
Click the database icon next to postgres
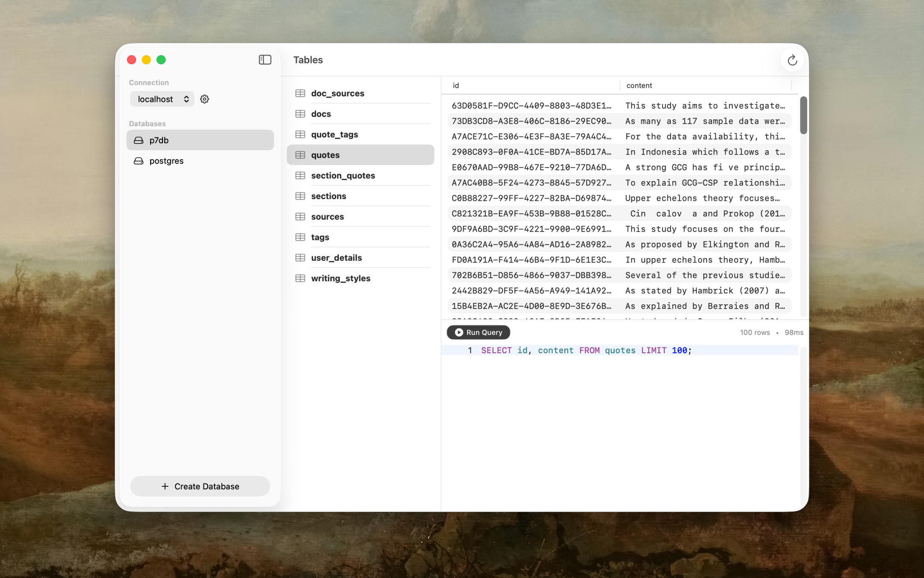[138, 161]
